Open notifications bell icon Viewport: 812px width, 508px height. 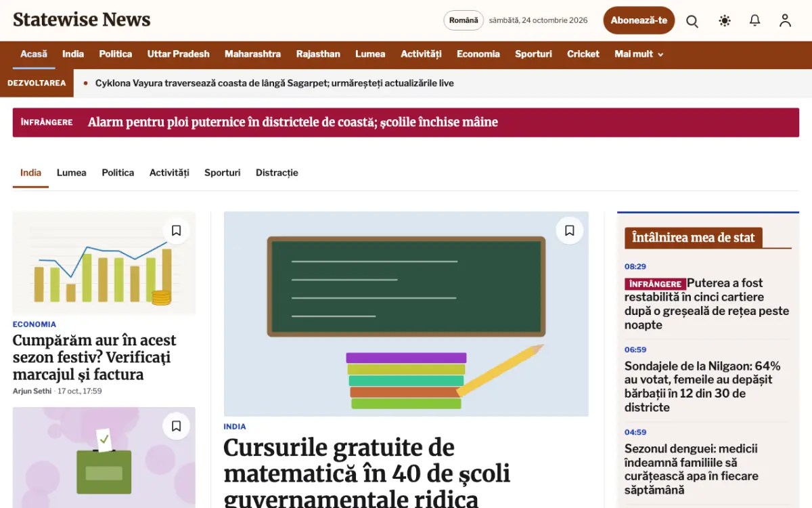[x=755, y=21]
